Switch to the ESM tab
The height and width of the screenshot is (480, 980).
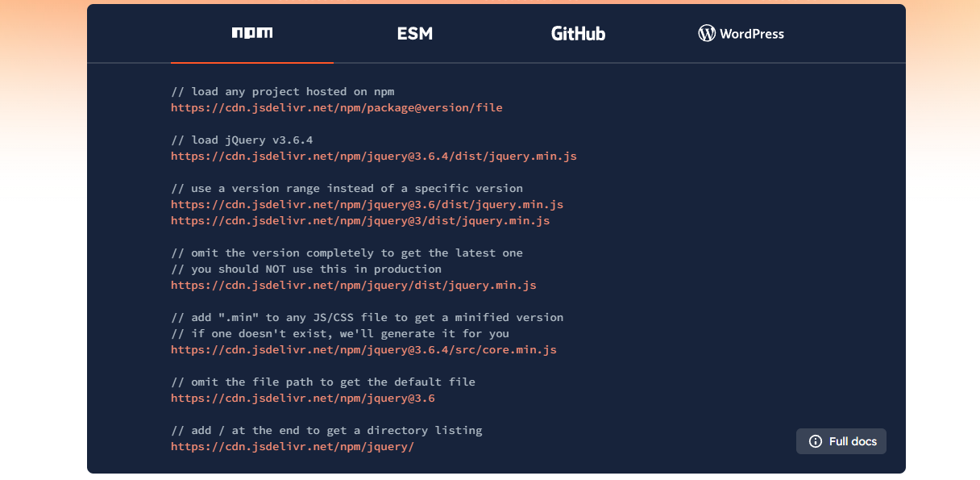pyautogui.click(x=415, y=33)
